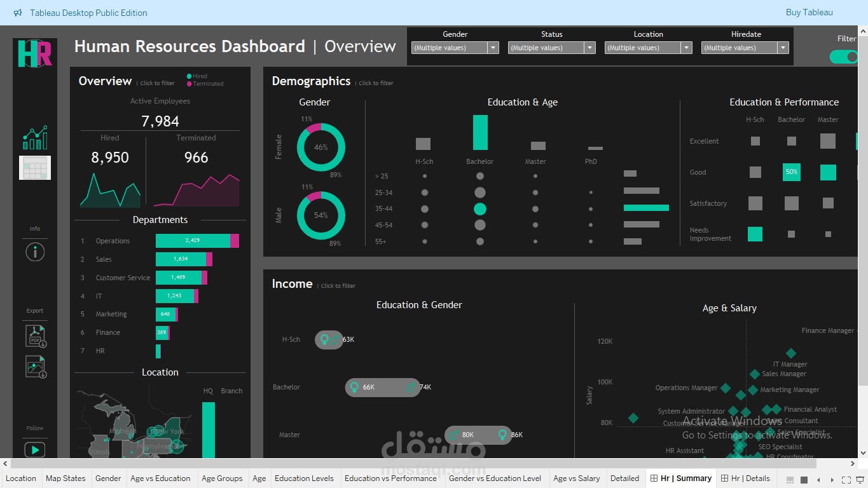Open the Age vs Salary tab
The width and height of the screenshot is (868, 488).
coord(576,478)
